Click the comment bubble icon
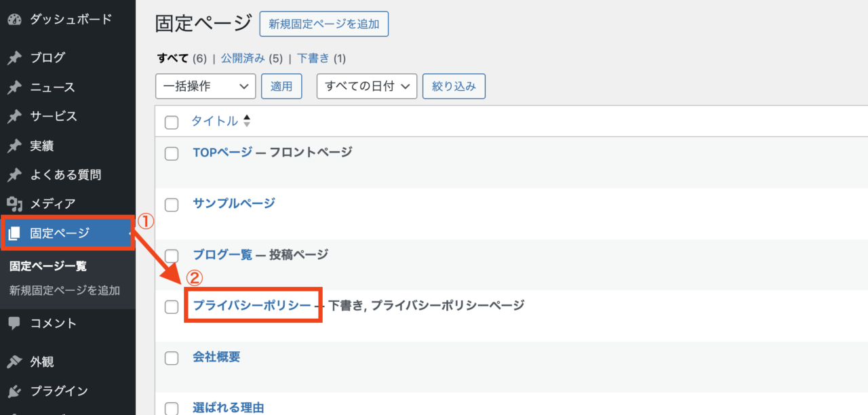 click(x=14, y=323)
